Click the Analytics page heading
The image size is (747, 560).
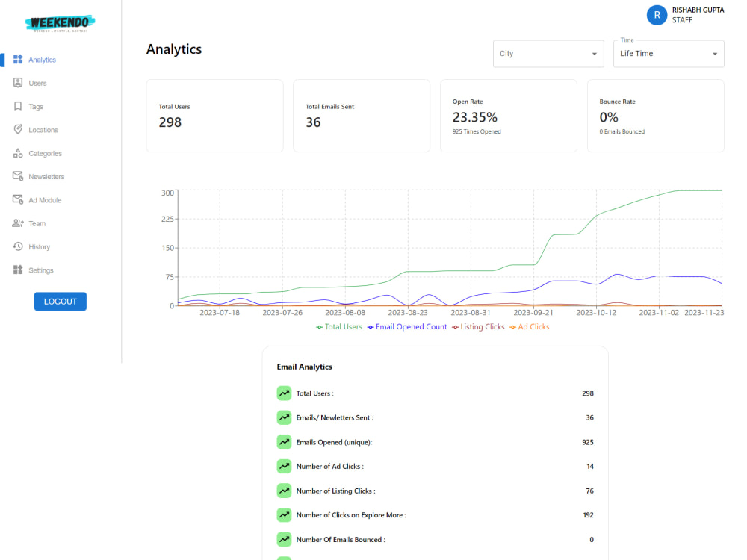[x=174, y=49]
